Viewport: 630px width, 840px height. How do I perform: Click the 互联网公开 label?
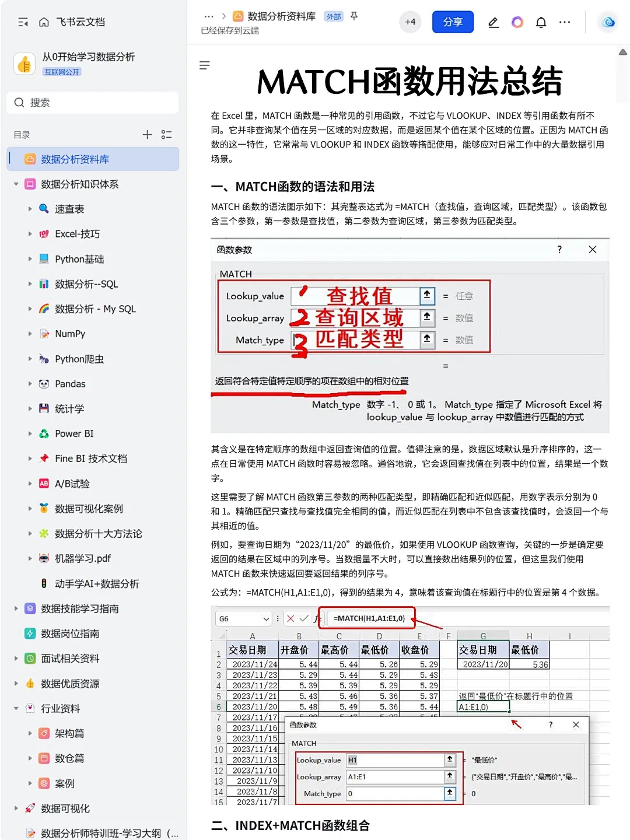tap(62, 72)
